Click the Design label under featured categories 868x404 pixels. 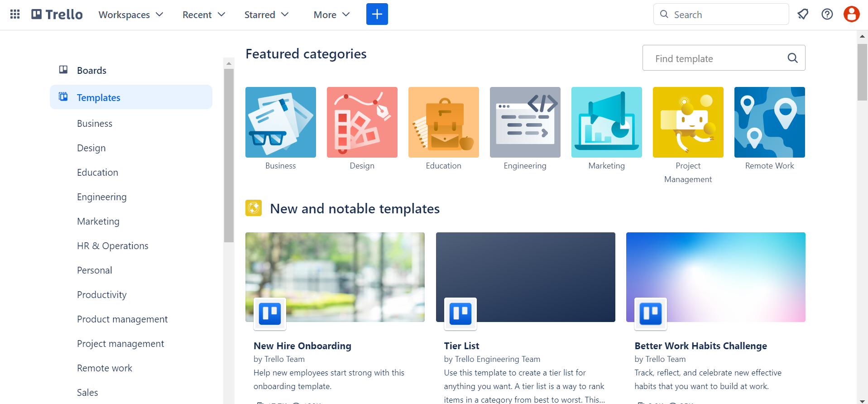(x=362, y=166)
